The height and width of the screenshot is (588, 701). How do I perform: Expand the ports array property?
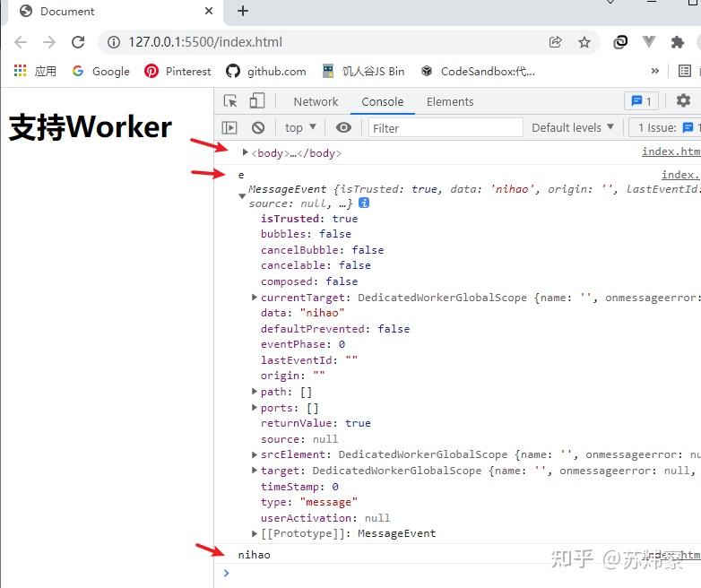point(254,407)
